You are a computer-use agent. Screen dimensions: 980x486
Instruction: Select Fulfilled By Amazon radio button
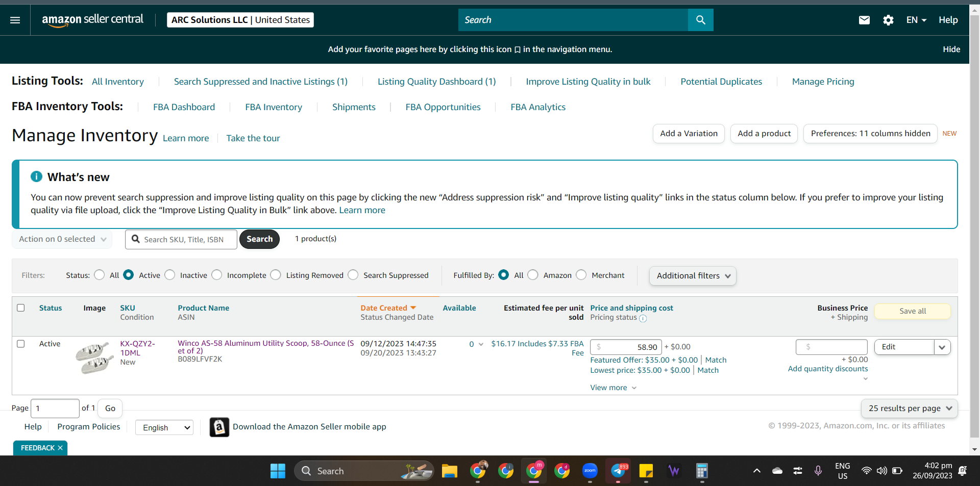[x=533, y=275]
